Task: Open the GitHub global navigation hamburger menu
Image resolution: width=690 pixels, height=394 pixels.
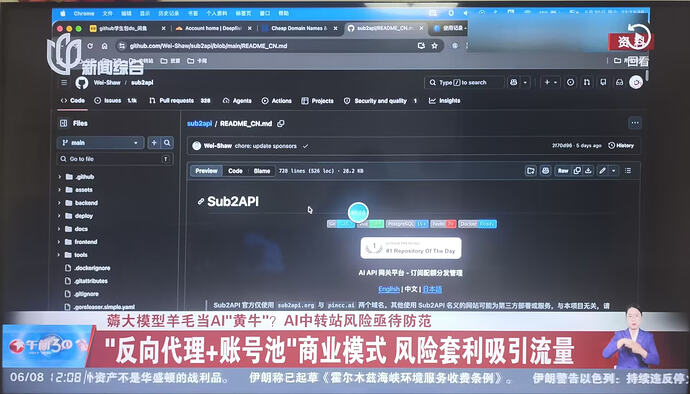Action: tap(64, 83)
